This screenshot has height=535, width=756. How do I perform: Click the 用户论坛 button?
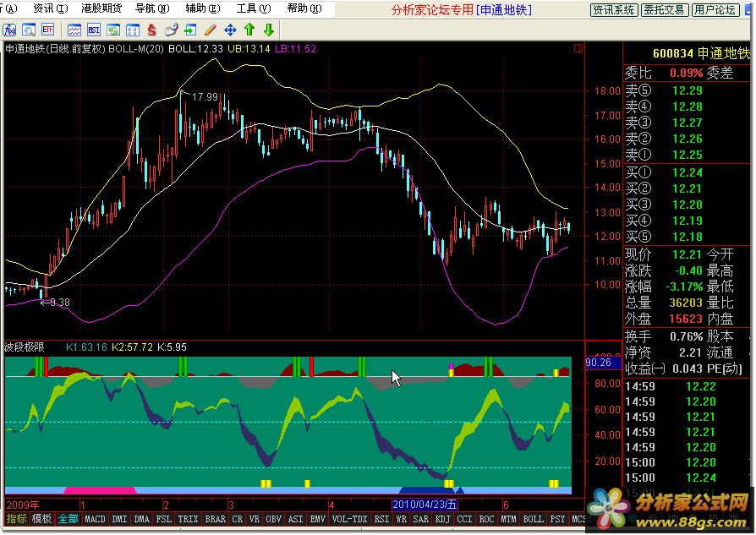[715, 9]
